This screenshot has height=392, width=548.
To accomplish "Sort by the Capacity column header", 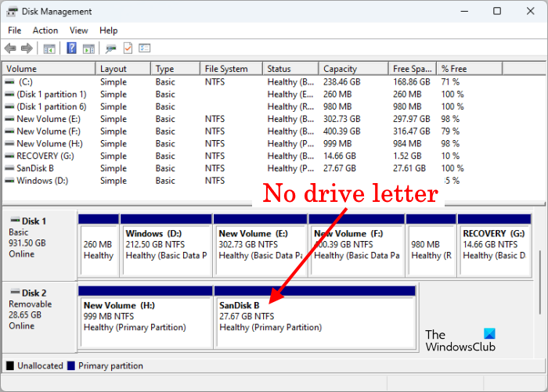I will click(354, 69).
